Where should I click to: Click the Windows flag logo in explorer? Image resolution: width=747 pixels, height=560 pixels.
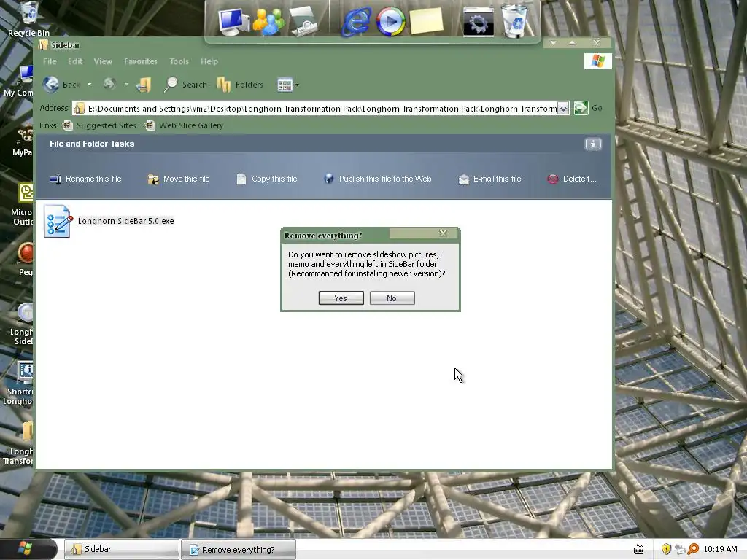[x=598, y=61]
